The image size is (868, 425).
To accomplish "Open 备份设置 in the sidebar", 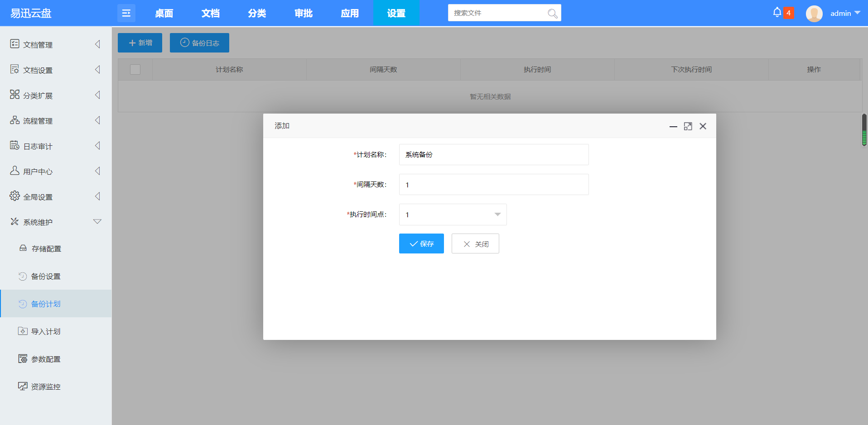I will tap(56, 276).
